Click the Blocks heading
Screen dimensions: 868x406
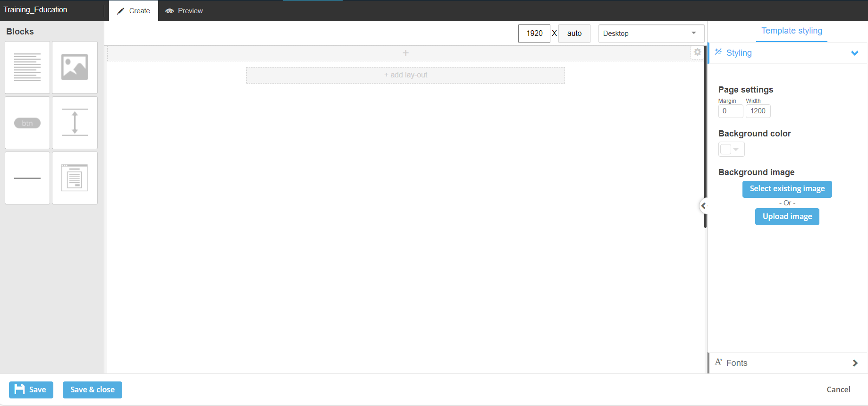20,32
